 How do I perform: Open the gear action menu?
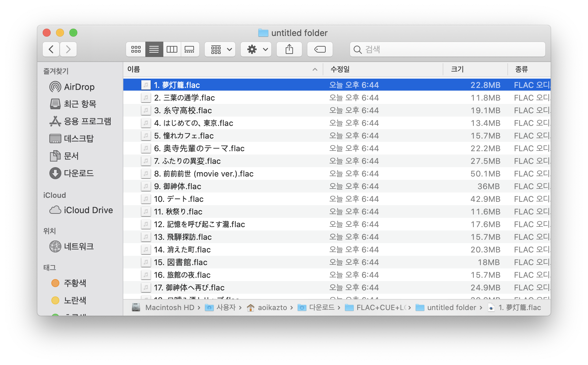(x=256, y=49)
